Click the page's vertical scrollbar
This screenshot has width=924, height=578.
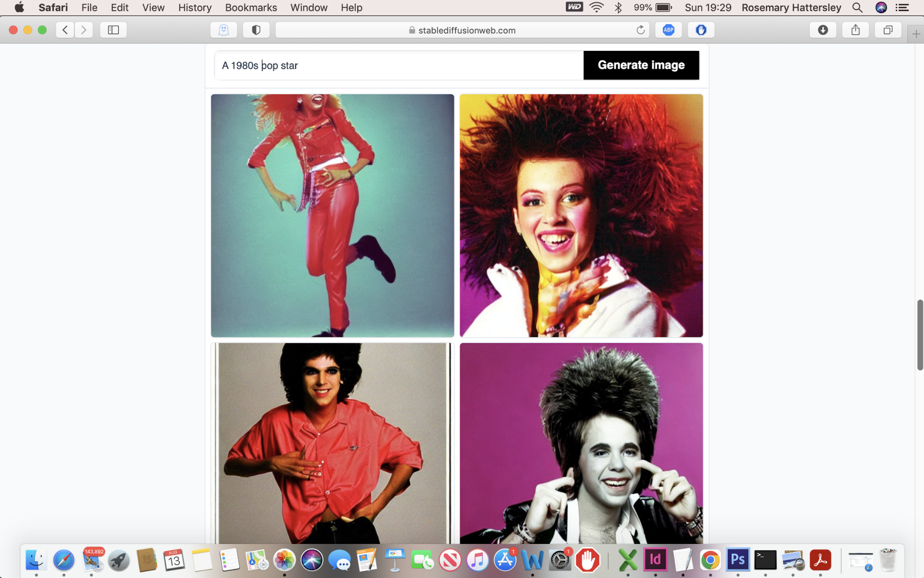(x=920, y=334)
